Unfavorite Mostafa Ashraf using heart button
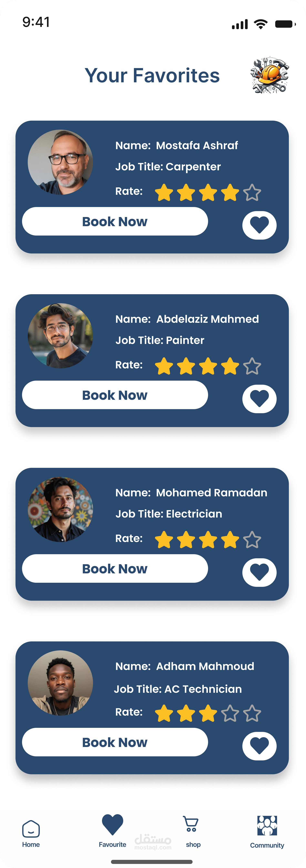The image size is (306, 868). tap(259, 225)
